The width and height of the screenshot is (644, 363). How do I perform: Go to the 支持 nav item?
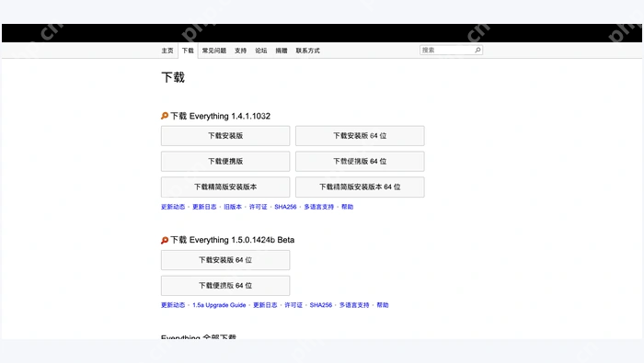(x=240, y=51)
